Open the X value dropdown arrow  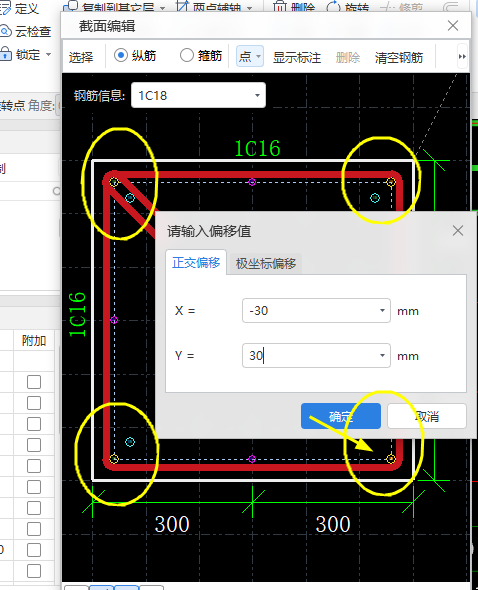[x=382, y=311]
